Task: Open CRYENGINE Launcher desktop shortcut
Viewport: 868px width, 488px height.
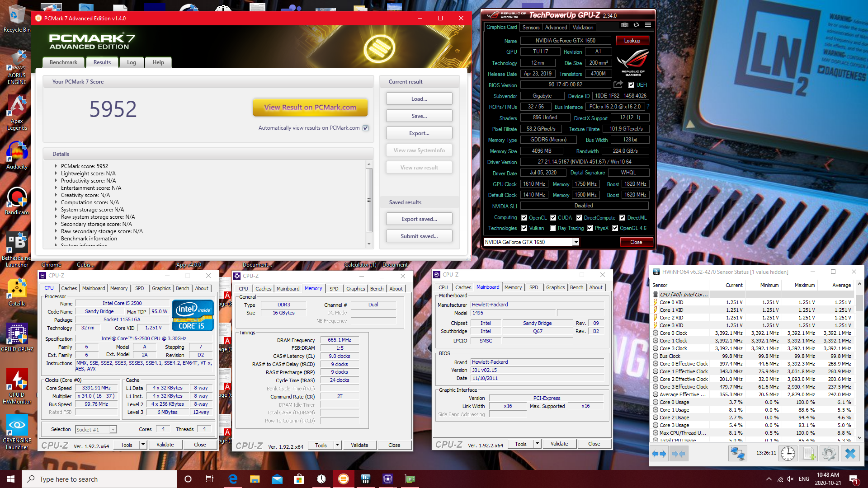Action: pyautogui.click(x=17, y=432)
